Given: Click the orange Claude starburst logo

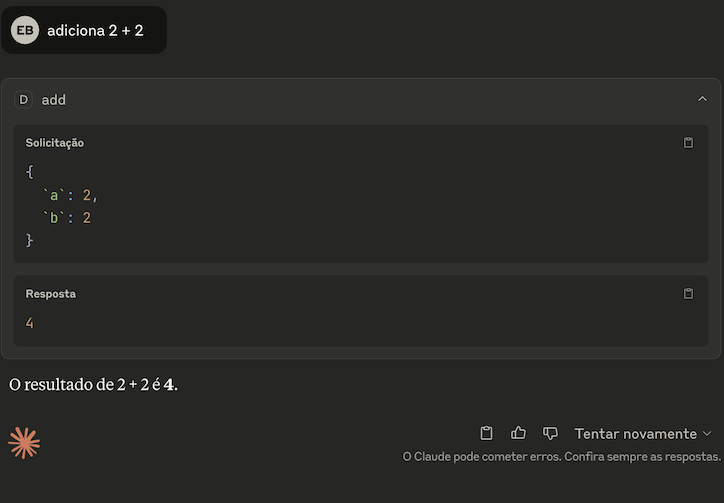Looking at the screenshot, I should coord(24,442).
